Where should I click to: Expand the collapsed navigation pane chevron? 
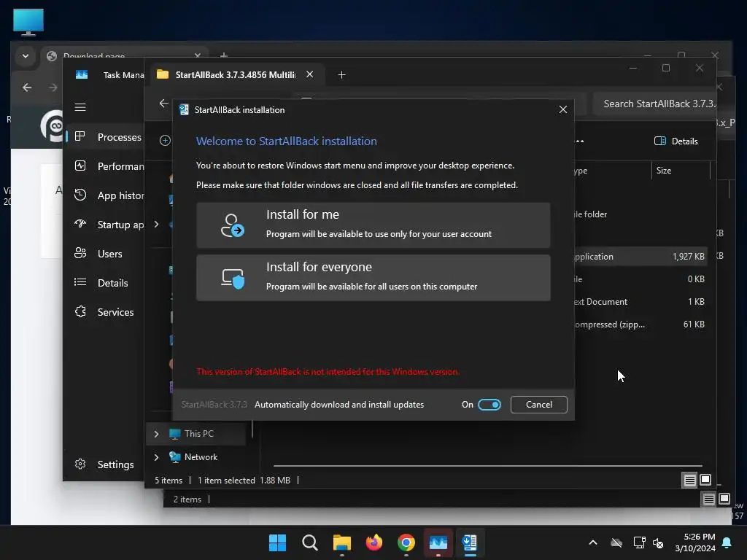(x=156, y=225)
